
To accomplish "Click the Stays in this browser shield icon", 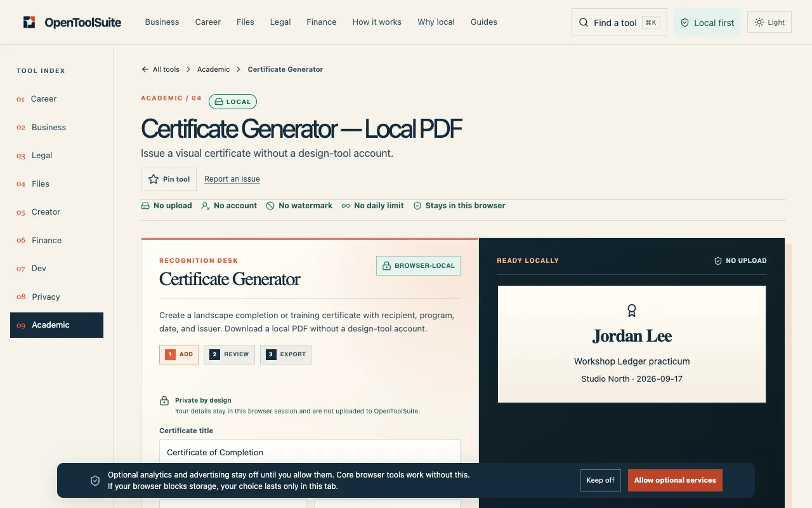I will [417, 206].
